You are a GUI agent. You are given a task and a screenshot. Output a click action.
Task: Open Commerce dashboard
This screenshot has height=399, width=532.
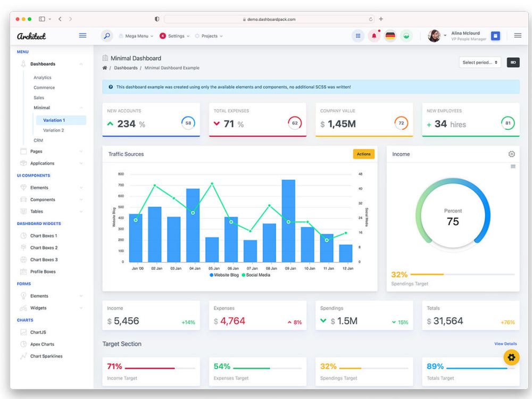44,88
